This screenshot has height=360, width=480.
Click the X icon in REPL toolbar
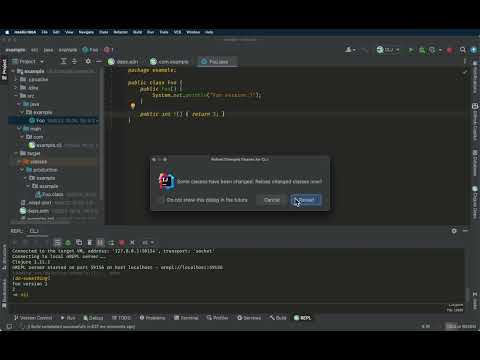[132, 243]
